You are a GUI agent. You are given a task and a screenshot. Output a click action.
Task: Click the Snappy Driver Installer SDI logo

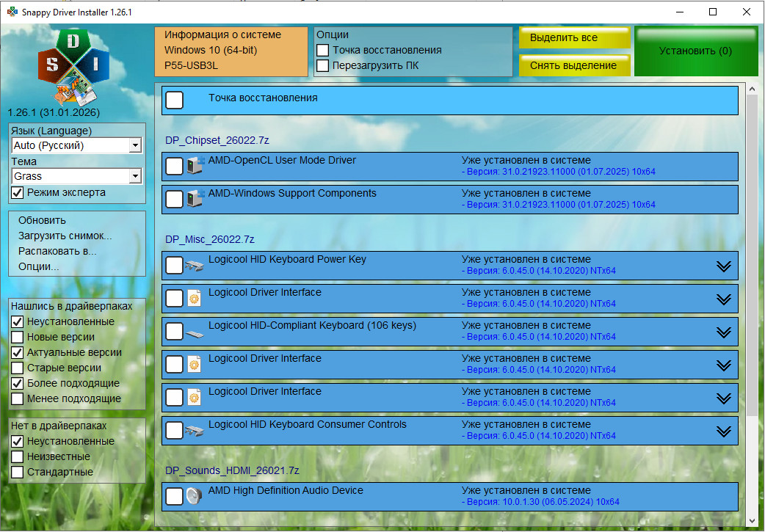point(73,65)
